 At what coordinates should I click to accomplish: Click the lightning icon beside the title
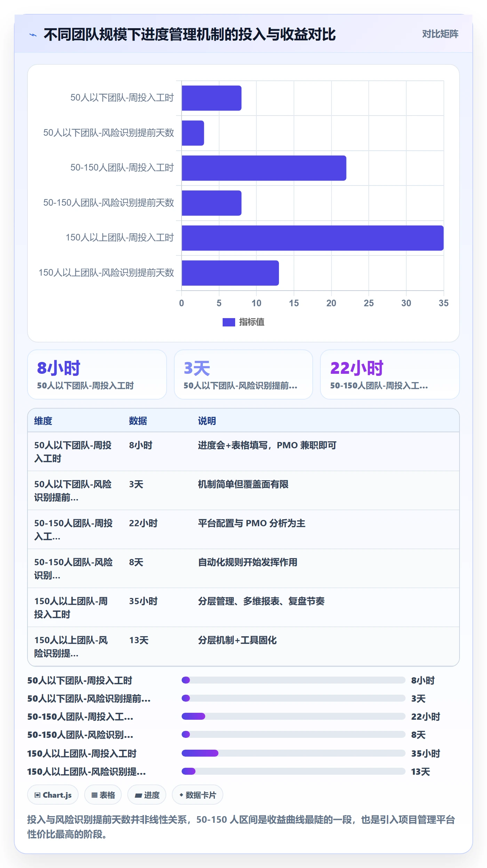(x=33, y=35)
